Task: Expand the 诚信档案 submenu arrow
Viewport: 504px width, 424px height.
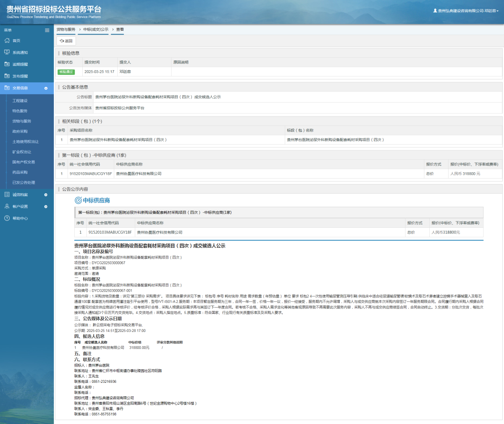Action: (x=46, y=195)
